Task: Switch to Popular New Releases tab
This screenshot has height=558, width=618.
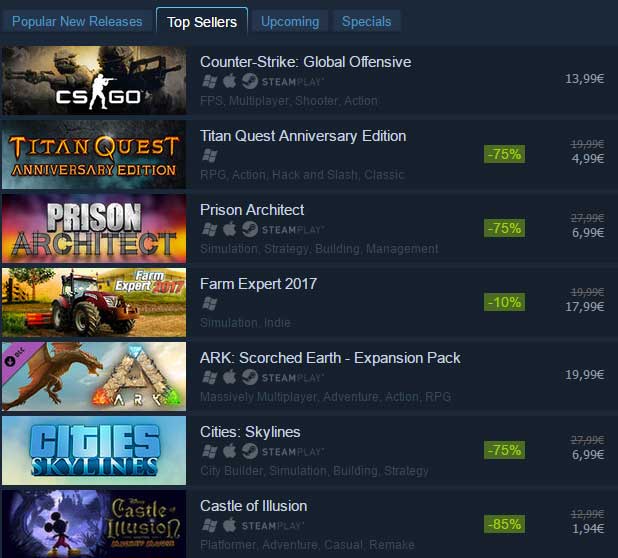Action: (77, 21)
